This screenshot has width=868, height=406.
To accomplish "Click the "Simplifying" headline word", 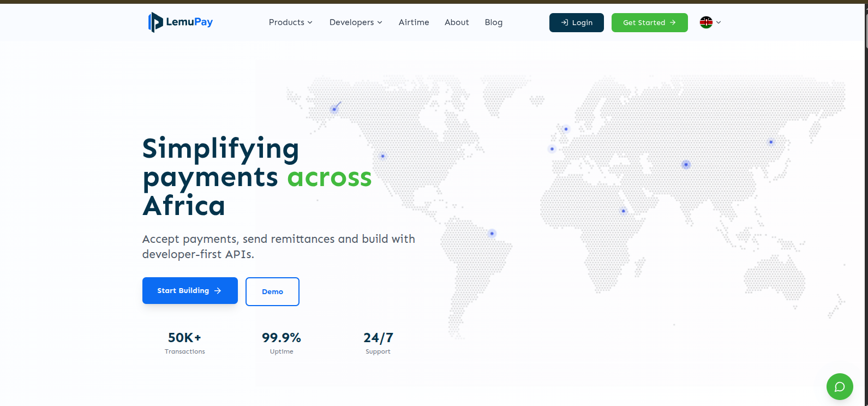I will tap(220, 148).
